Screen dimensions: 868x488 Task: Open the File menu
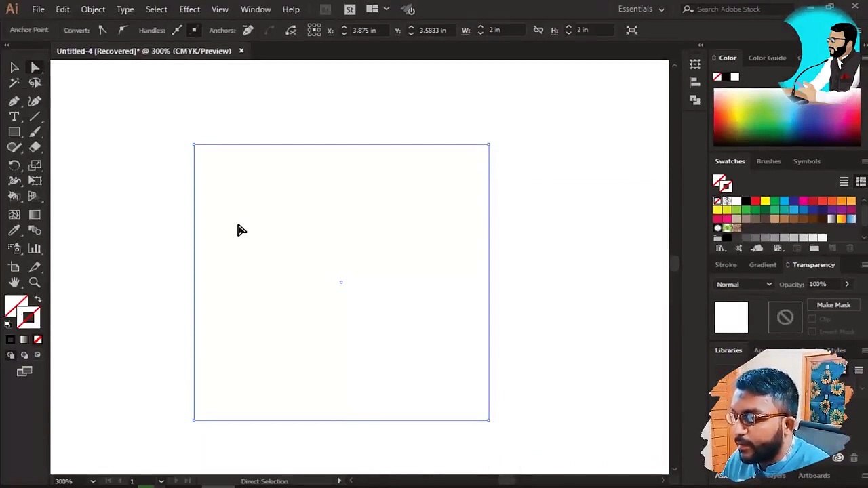38,9
